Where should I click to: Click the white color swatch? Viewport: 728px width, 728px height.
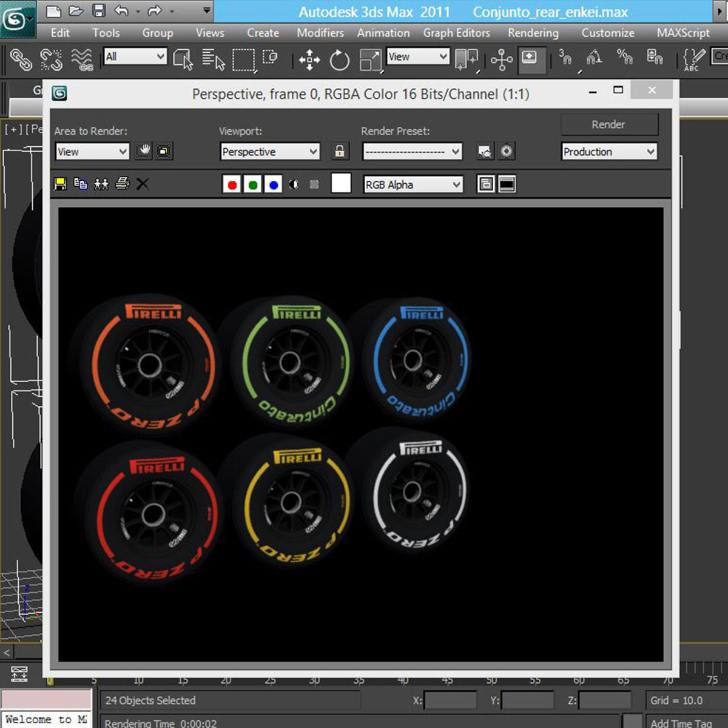(x=341, y=183)
